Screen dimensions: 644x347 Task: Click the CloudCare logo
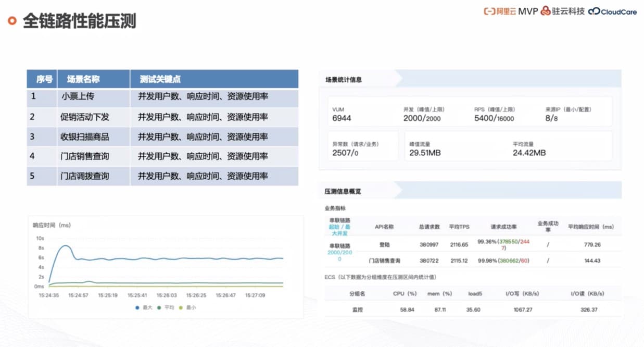tap(613, 11)
